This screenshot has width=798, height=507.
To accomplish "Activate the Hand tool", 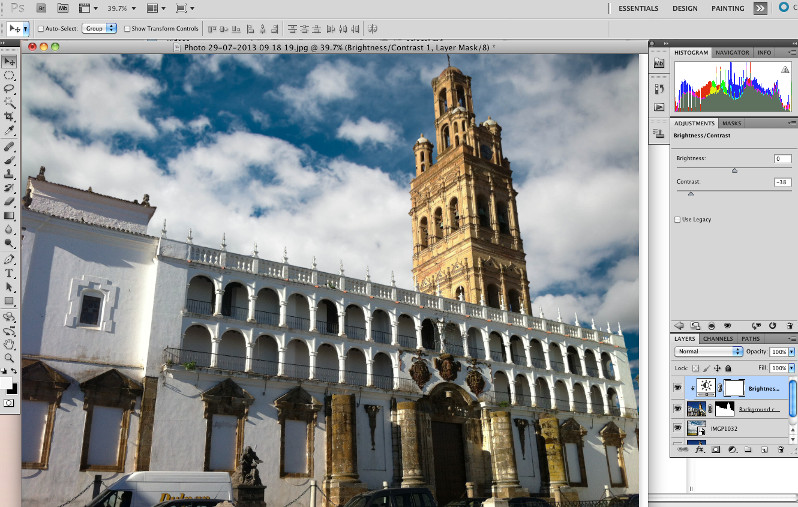I will (9, 343).
